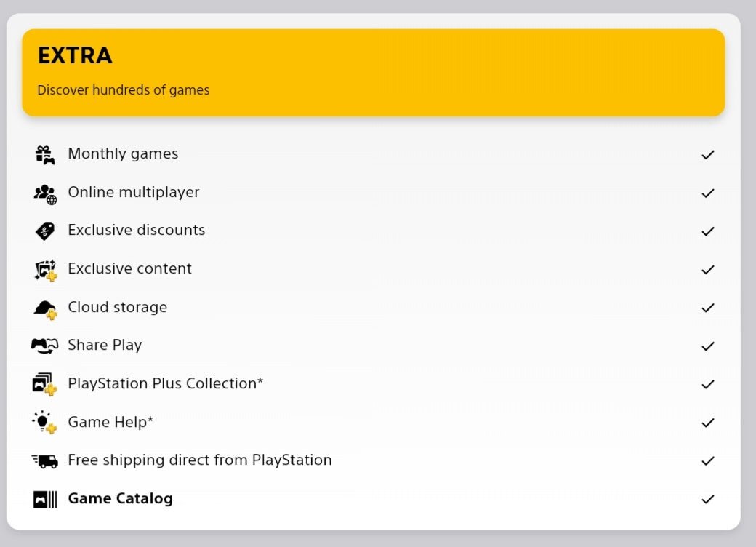Click the Monthly games gift icon
This screenshot has width=756, height=547.
click(44, 154)
